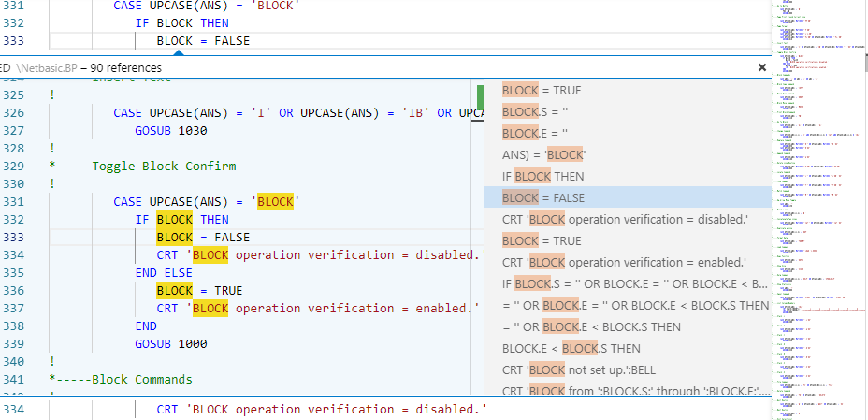Select reference "= '' OR BLOCK.E < BLOCK.S THEN"
The width and height of the screenshot is (868, 420).
628,327
